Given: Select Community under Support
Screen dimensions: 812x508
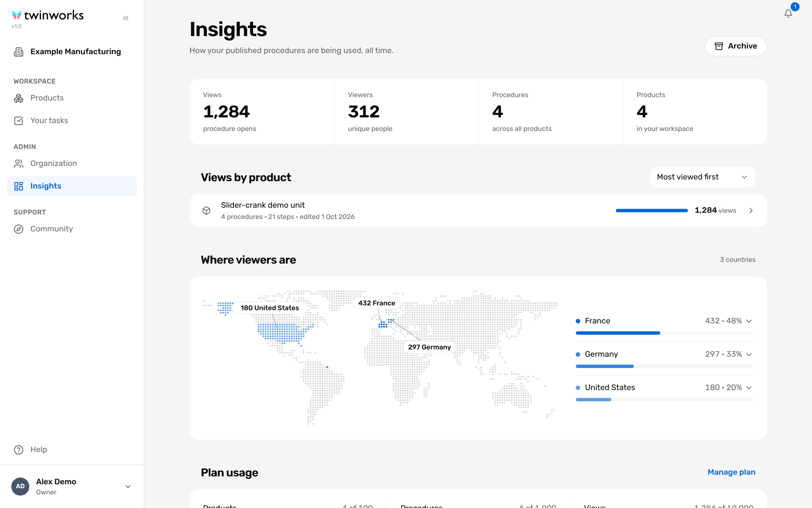Looking at the screenshot, I should click(x=72, y=229).
